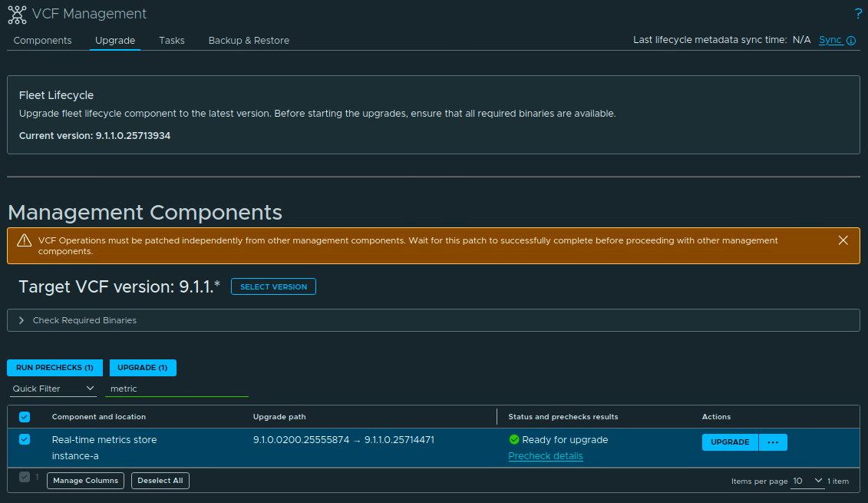Click the warning triangle icon in banner
Viewport: 868px width, 503px height.
pos(25,240)
